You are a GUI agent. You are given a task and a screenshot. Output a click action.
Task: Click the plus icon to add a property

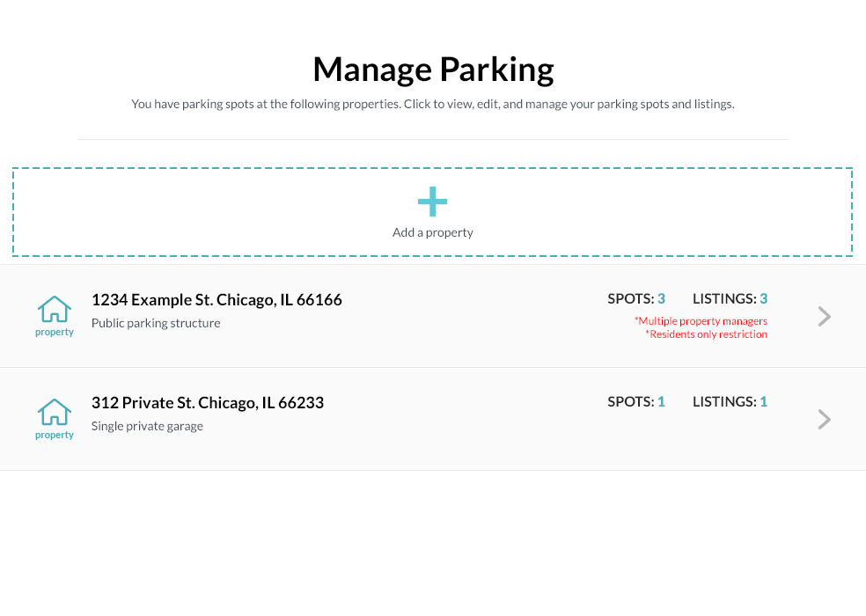click(432, 201)
